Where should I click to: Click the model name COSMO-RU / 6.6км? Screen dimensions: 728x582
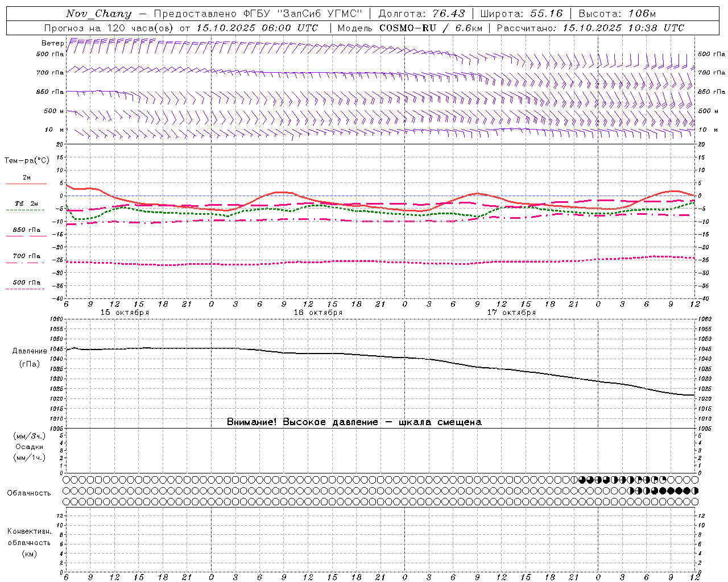[x=431, y=28]
